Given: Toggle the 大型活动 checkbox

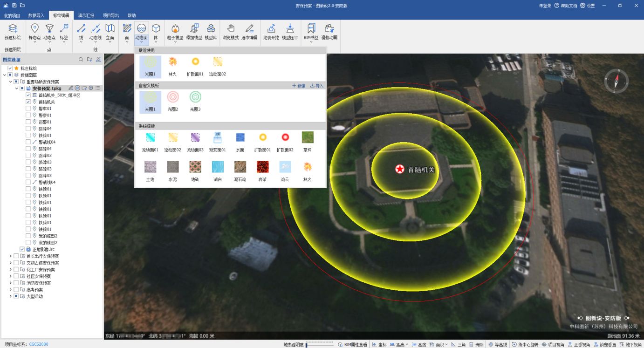Looking at the screenshot, I should [x=16, y=296].
